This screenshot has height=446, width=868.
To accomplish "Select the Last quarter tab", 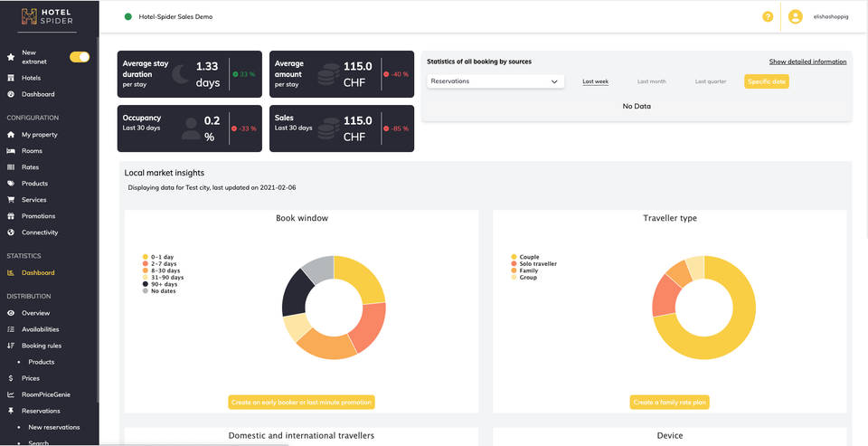I will [x=710, y=81].
